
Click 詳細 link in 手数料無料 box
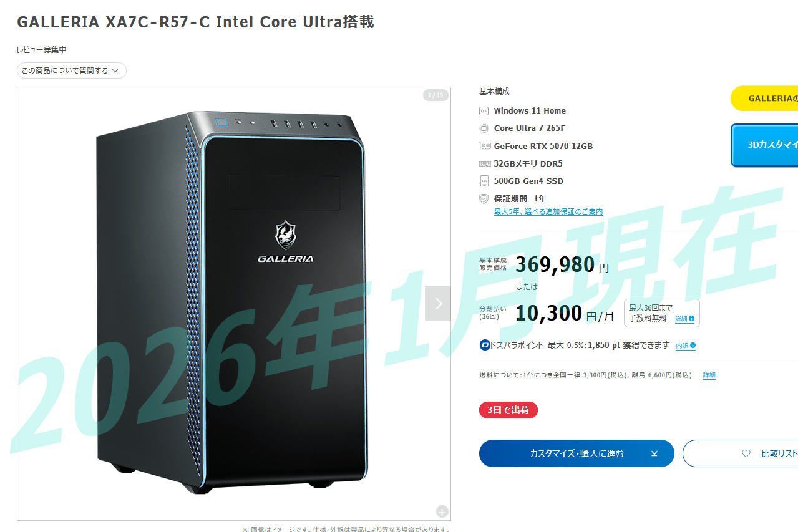[x=681, y=319]
